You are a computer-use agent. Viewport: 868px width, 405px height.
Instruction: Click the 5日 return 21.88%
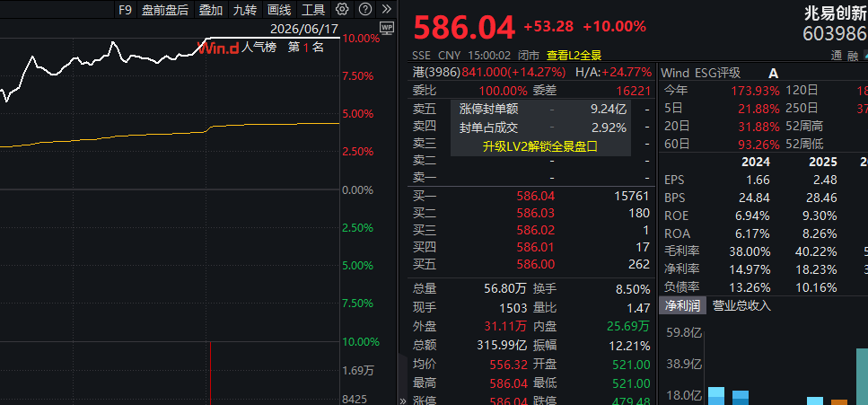pyautogui.click(x=759, y=109)
